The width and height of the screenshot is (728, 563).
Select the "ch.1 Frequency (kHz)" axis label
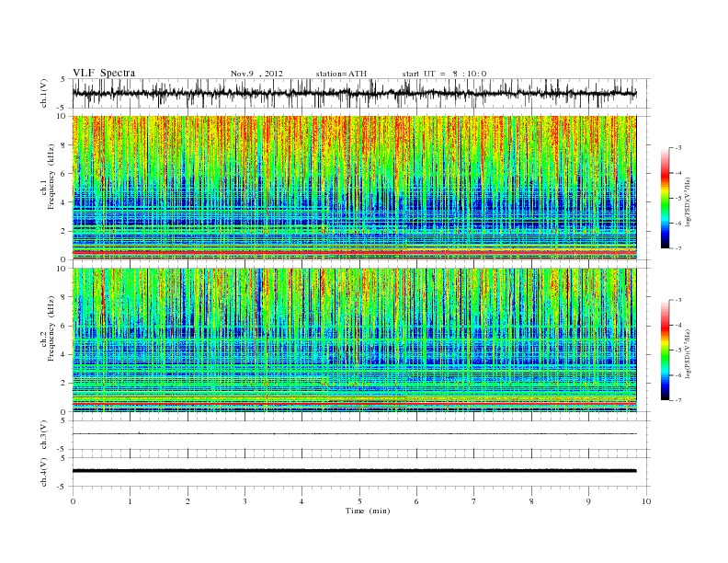(x=48, y=177)
